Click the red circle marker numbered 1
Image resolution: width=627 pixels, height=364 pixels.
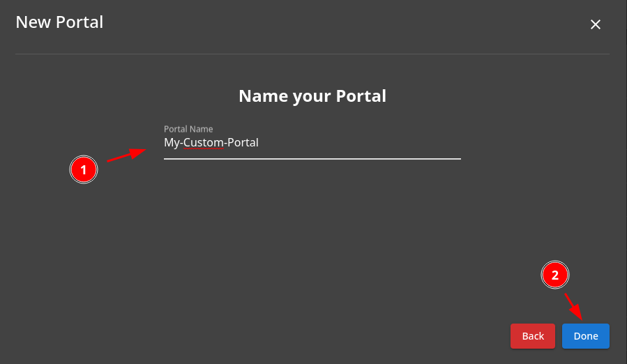pyautogui.click(x=84, y=169)
